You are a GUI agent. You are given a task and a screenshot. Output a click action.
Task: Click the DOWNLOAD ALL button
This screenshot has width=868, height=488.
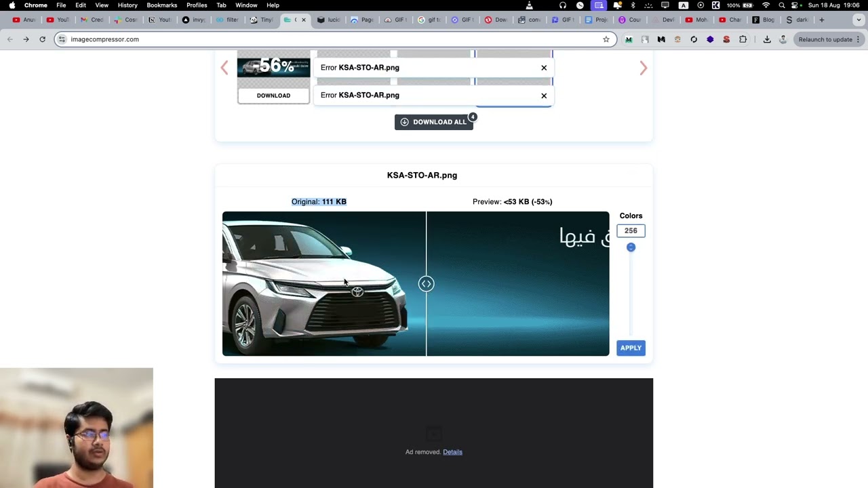tap(433, 122)
